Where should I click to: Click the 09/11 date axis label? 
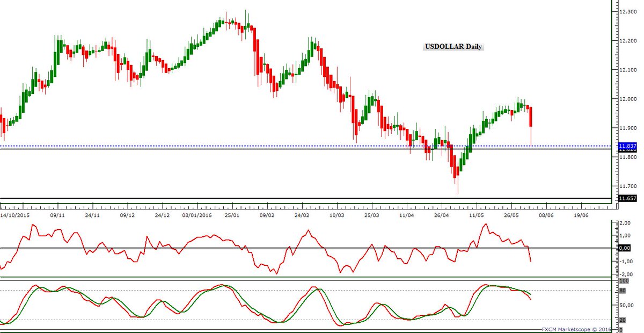coord(58,214)
